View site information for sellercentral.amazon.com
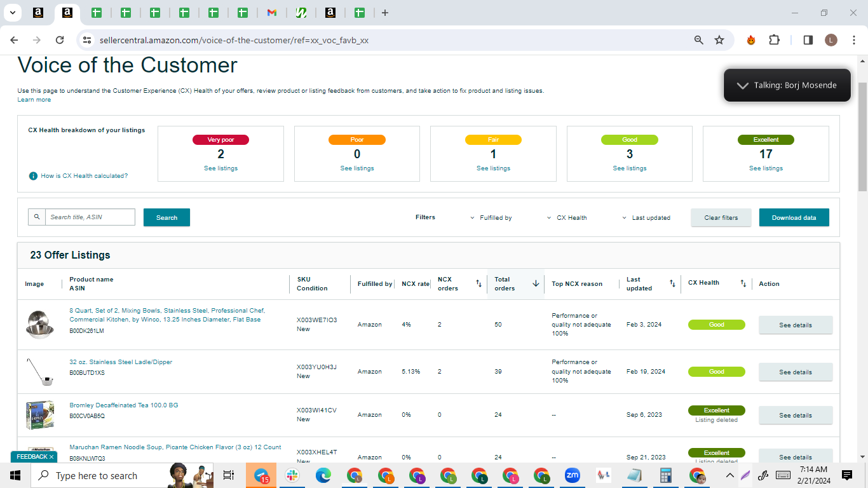The width and height of the screenshot is (868, 488). [x=87, y=40]
